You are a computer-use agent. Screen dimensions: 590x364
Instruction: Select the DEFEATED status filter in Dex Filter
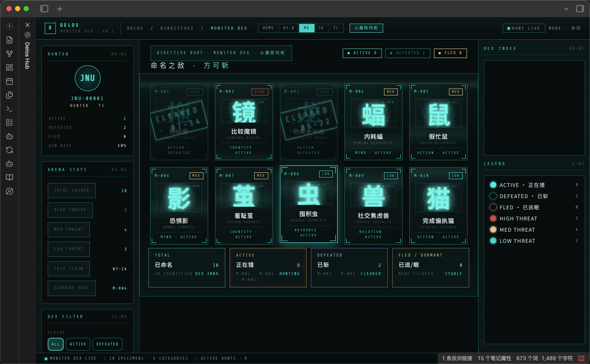point(108,344)
